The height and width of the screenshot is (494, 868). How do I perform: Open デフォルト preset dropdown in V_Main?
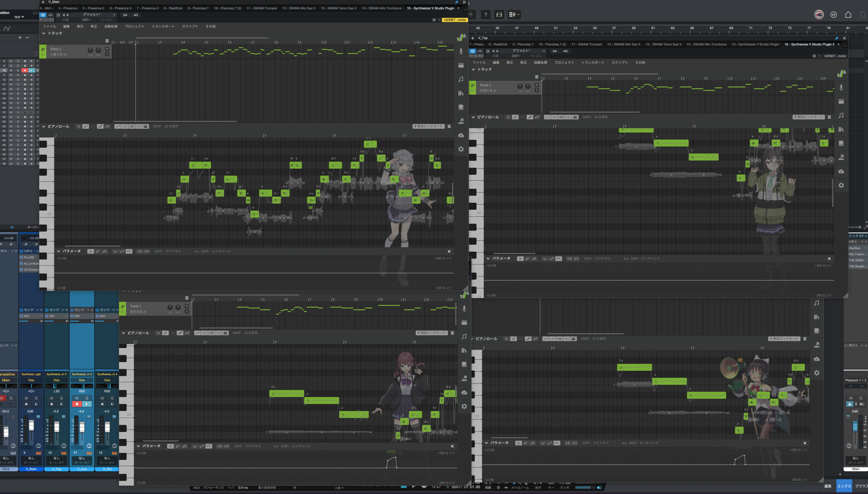(99, 15)
